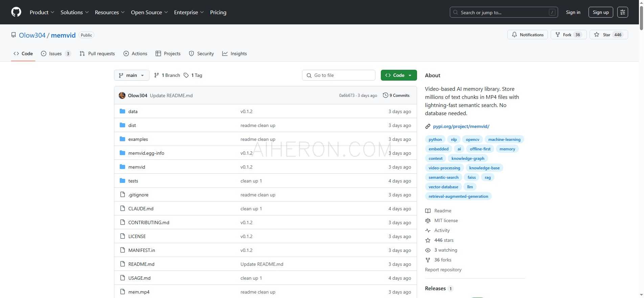
Task: Open the .gitignore file
Action: 138,195
